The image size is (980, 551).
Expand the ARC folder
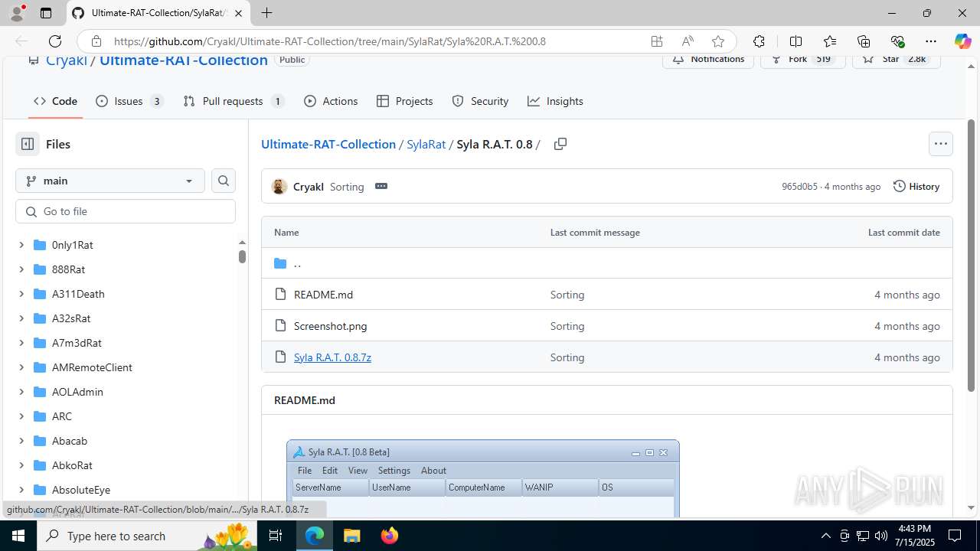point(21,416)
